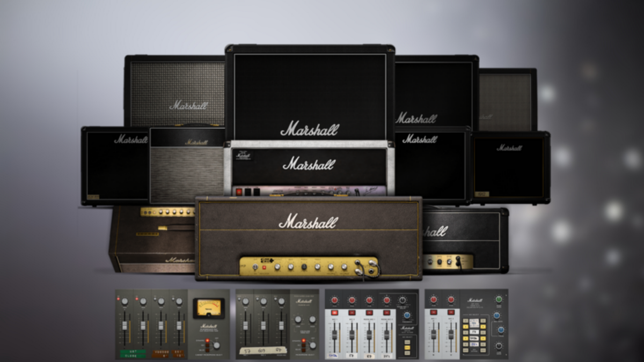Click the blue knob on the four-fader white panel
The width and height of the screenshot is (644, 362).
tap(407, 315)
